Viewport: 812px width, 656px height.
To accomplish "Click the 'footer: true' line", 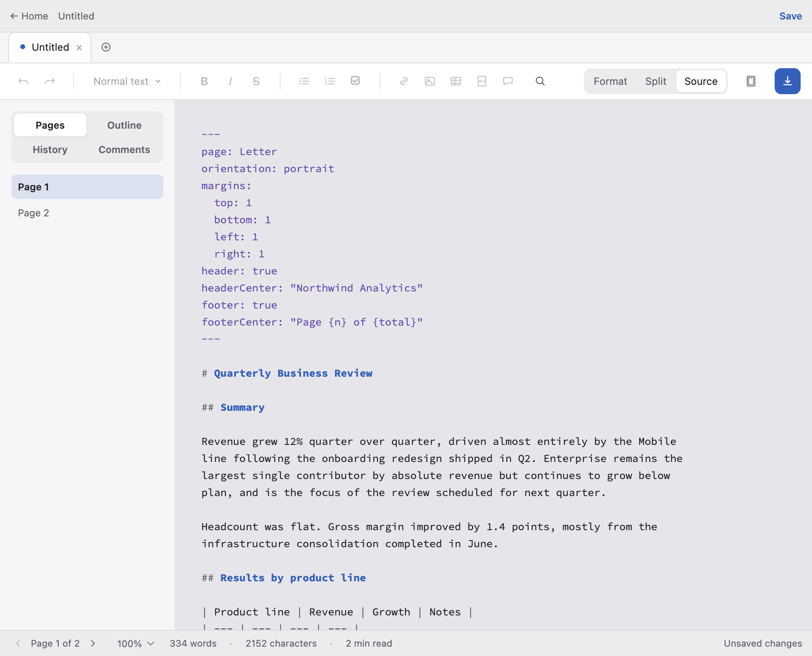I will tap(240, 305).
